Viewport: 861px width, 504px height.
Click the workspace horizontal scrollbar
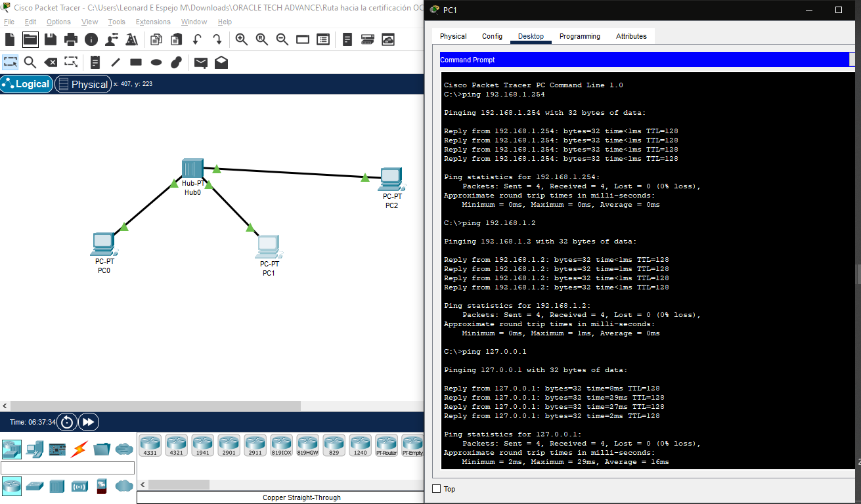tap(155, 406)
